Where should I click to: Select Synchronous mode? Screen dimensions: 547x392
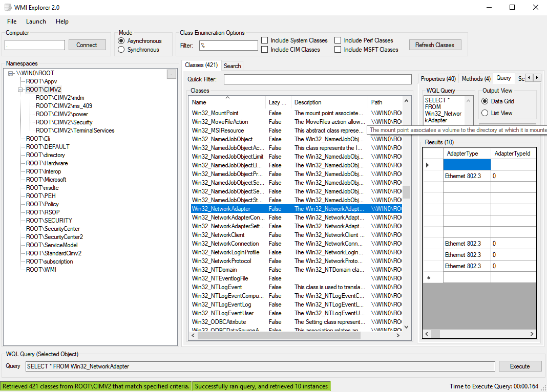[x=139, y=50]
